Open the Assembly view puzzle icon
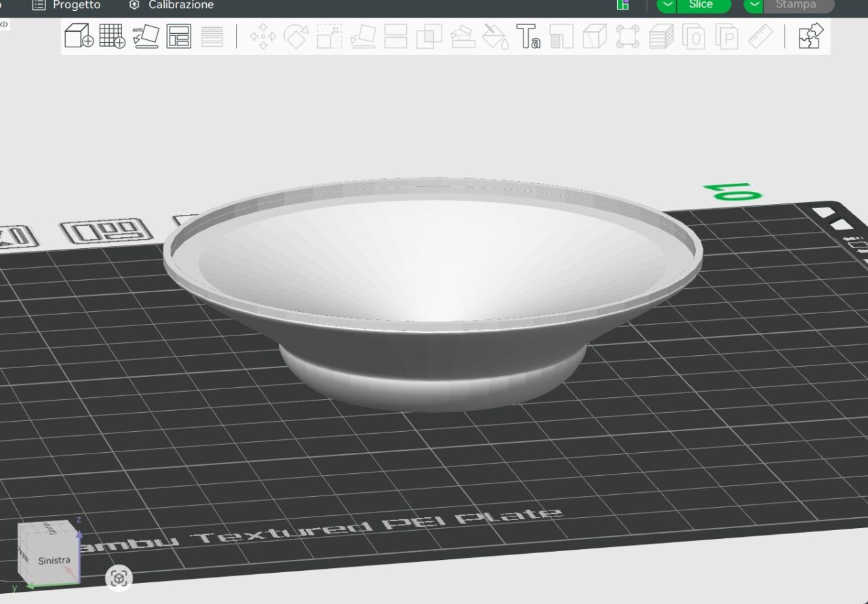 coord(810,36)
